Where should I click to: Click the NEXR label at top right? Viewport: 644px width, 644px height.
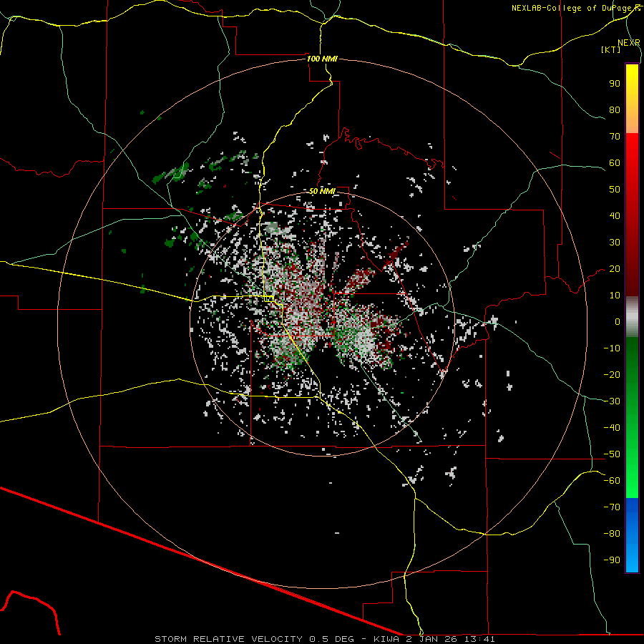629,43
